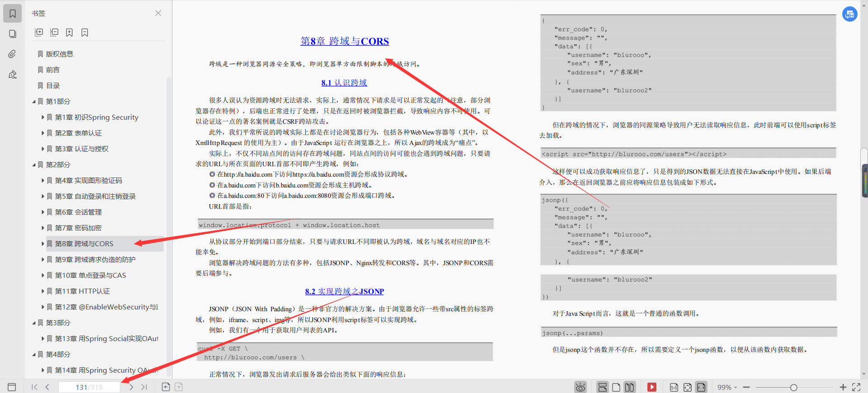This screenshot has width=868, height=393.
Task: Select 第12章 @EnableWebSecurity bookmark
Action: pos(106,307)
